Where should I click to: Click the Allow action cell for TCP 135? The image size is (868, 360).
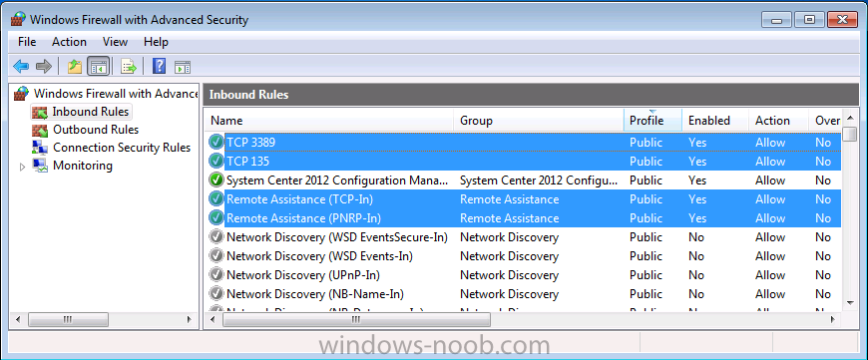click(770, 162)
